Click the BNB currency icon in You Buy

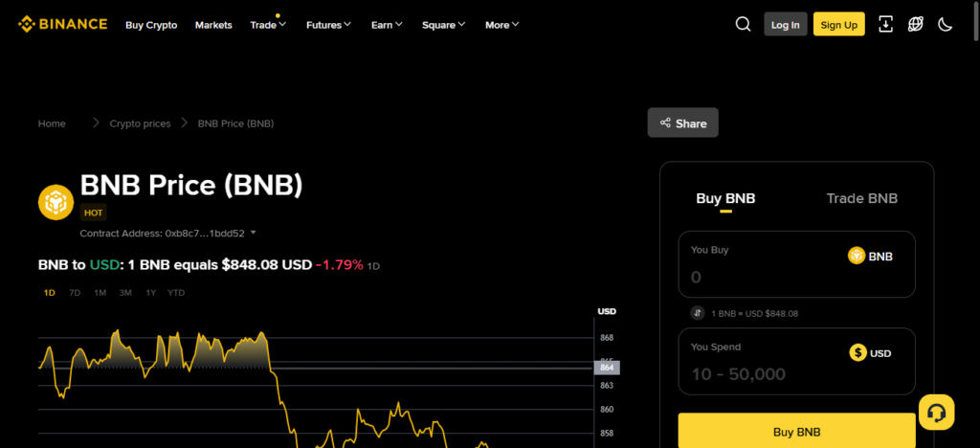click(x=856, y=256)
